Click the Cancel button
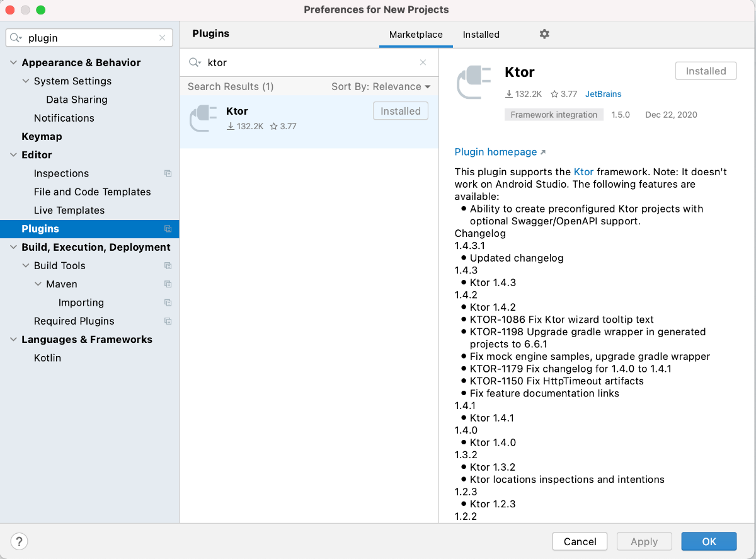Image resolution: width=756 pixels, height=559 pixels. pyautogui.click(x=580, y=541)
